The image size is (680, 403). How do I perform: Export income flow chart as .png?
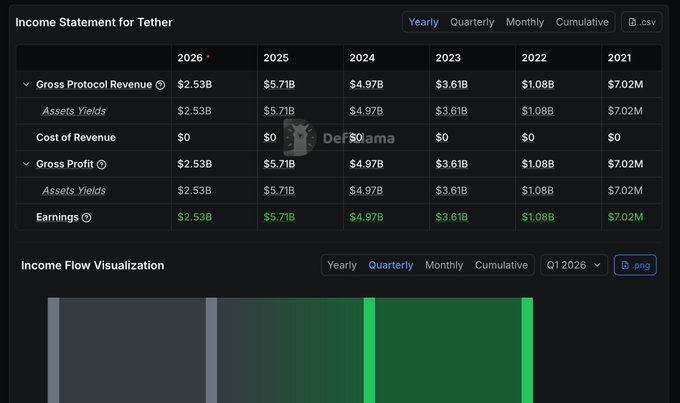click(x=635, y=265)
